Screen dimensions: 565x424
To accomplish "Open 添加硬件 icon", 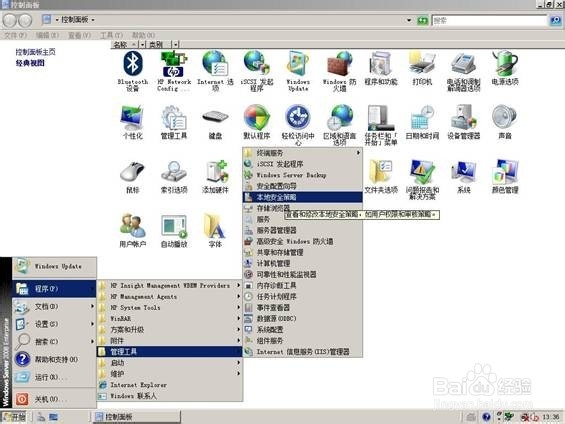I will [x=215, y=177].
